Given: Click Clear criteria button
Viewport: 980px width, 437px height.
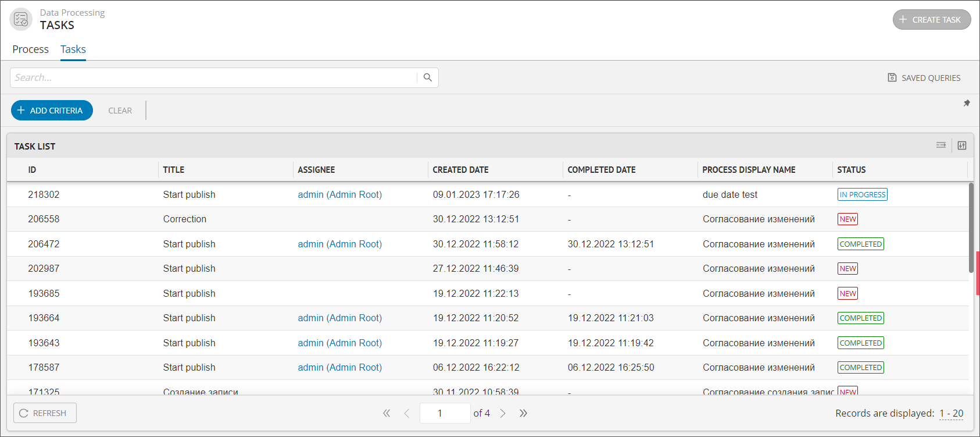Looking at the screenshot, I should [x=120, y=111].
